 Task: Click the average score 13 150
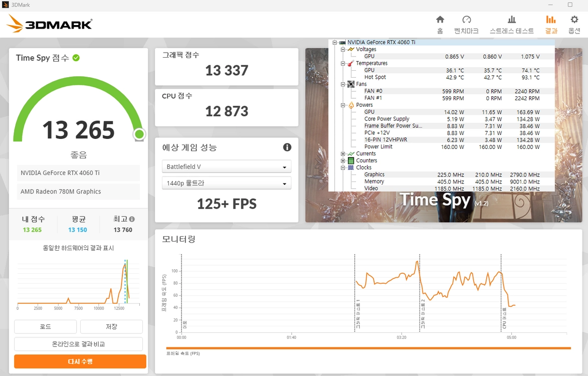pyautogui.click(x=78, y=230)
